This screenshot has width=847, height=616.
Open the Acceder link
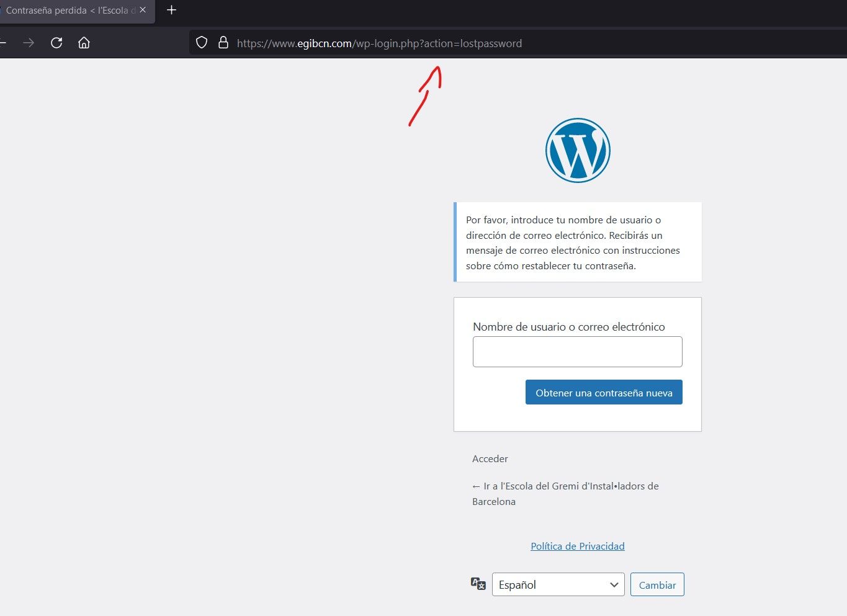click(490, 459)
